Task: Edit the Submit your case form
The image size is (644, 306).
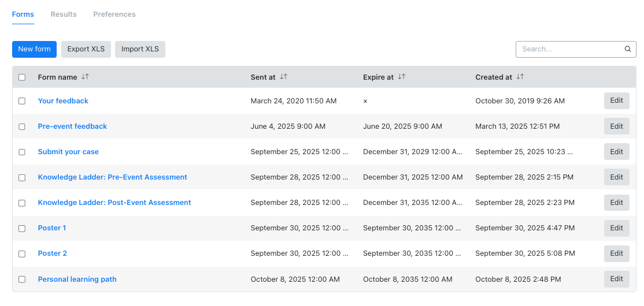Action: pos(616,152)
